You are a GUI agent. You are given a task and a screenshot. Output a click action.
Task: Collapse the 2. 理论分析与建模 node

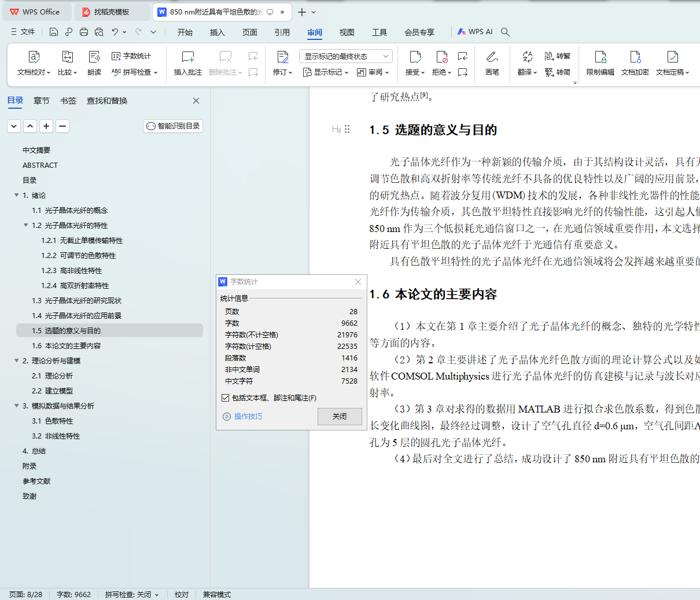16,361
